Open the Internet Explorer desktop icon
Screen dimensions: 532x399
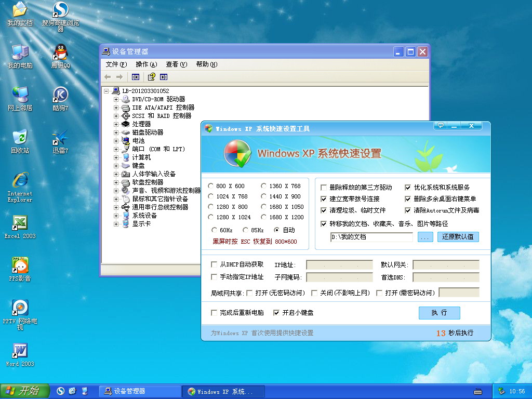pos(20,187)
